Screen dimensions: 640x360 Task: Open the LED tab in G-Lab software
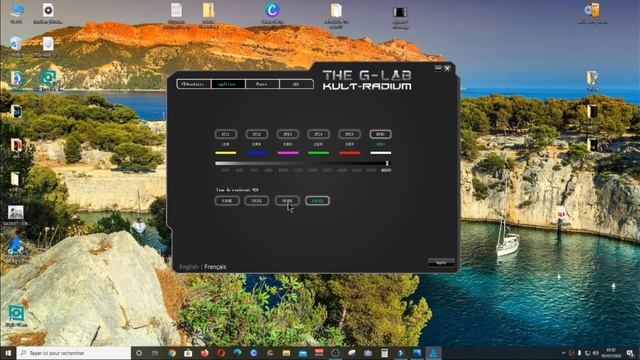pos(296,84)
